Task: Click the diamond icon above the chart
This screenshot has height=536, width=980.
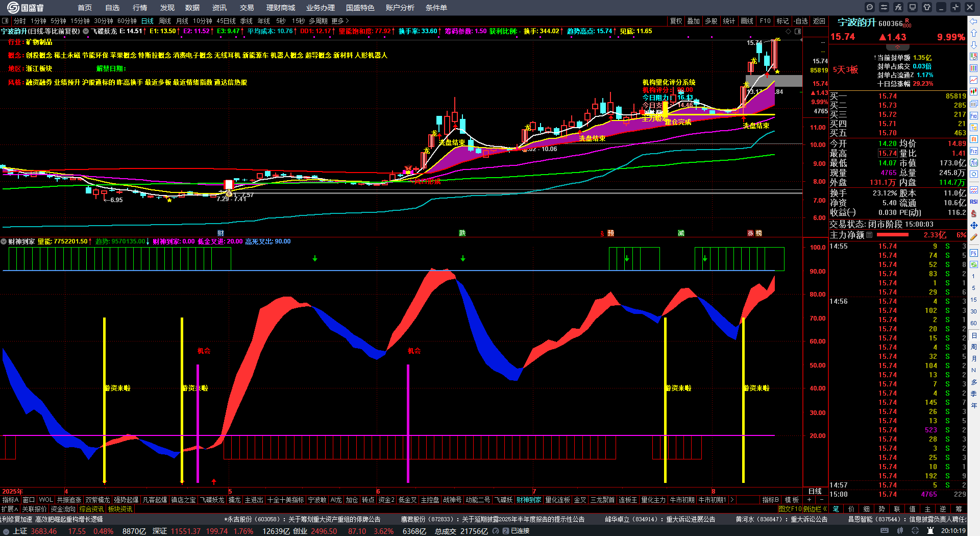Action: tap(789, 31)
